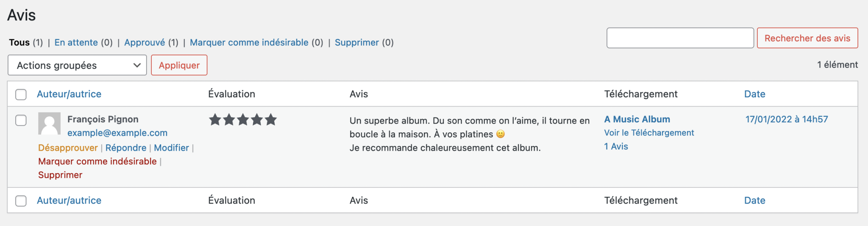Show the En attente reviews filter
Screen dimensions: 868x226
point(76,42)
